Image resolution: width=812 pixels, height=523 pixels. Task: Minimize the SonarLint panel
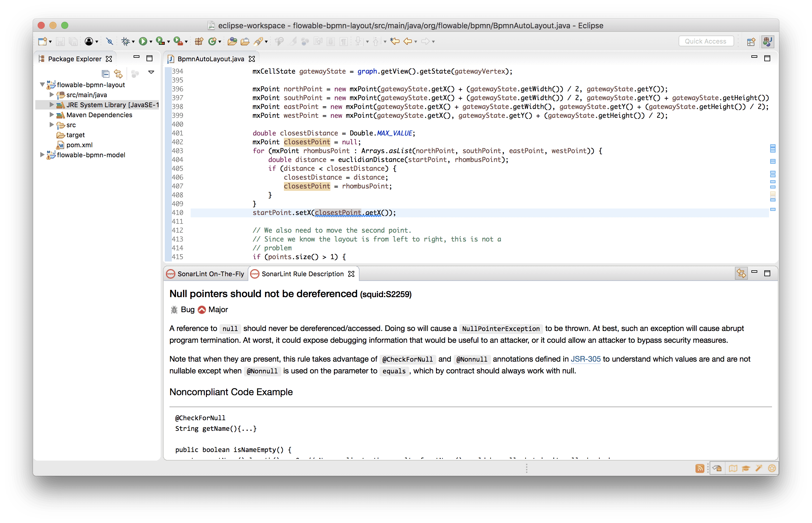[754, 272]
